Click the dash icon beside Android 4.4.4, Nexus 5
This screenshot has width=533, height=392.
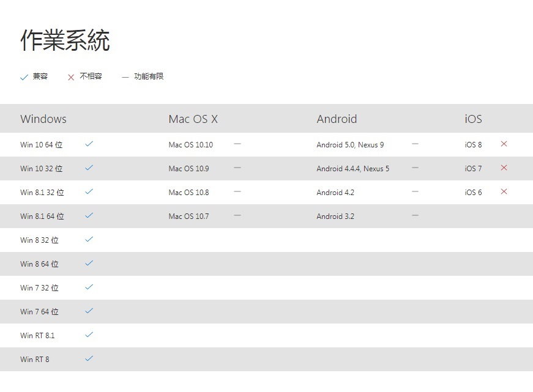point(415,168)
